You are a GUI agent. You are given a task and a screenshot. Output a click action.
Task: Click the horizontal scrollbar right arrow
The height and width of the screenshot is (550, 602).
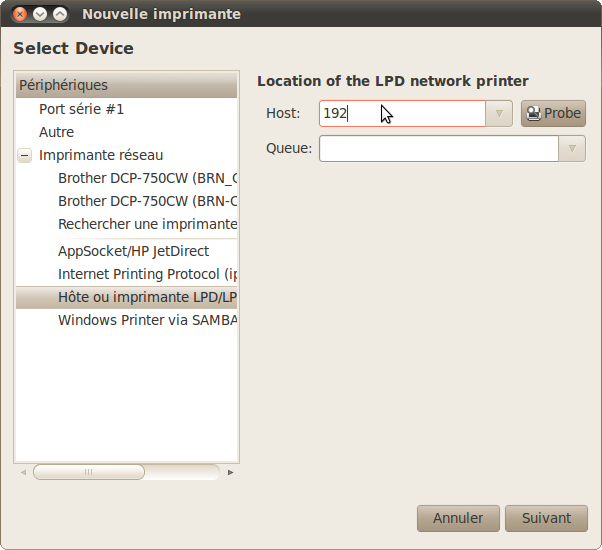pos(231,472)
